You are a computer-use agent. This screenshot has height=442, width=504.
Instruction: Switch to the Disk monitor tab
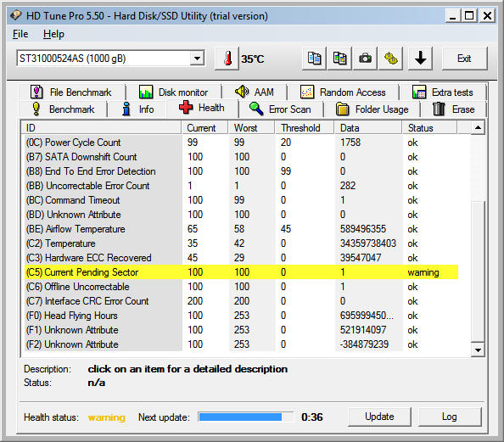coord(174,92)
